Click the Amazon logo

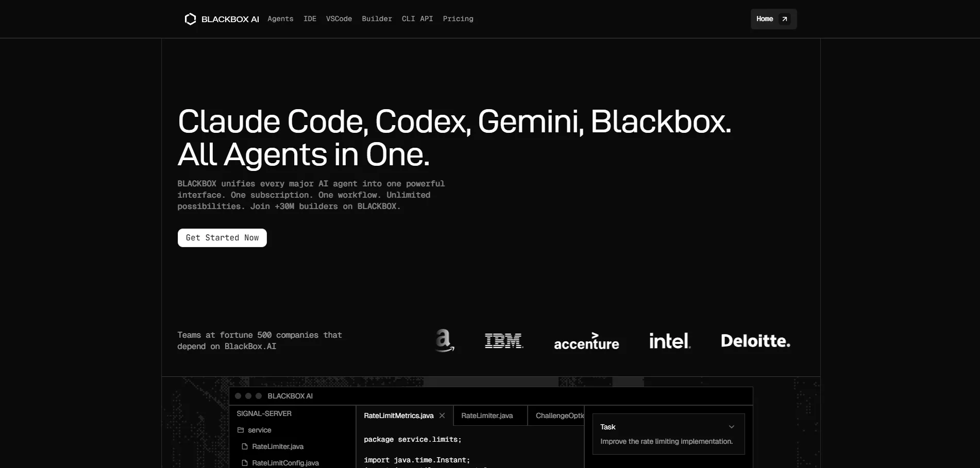click(x=444, y=341)
